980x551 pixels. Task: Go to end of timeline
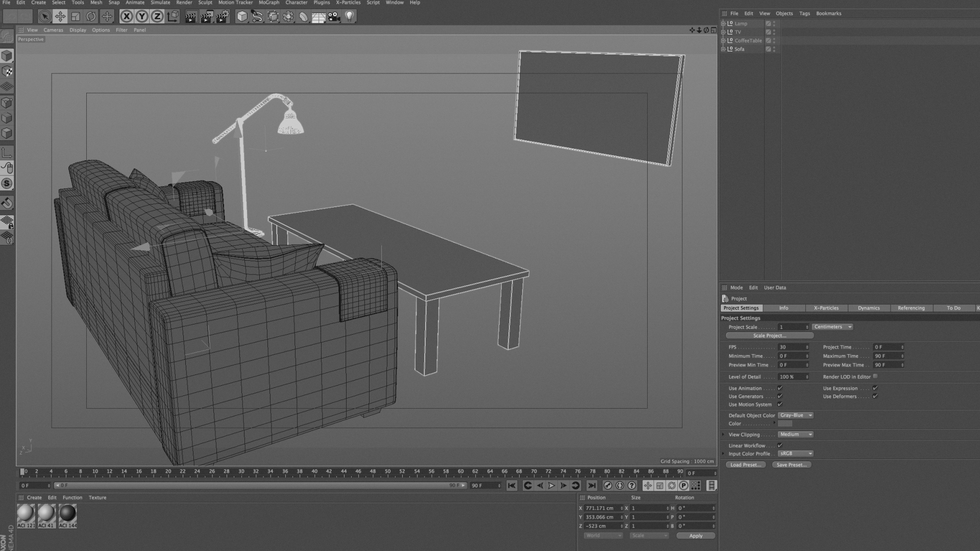point(592,486)
